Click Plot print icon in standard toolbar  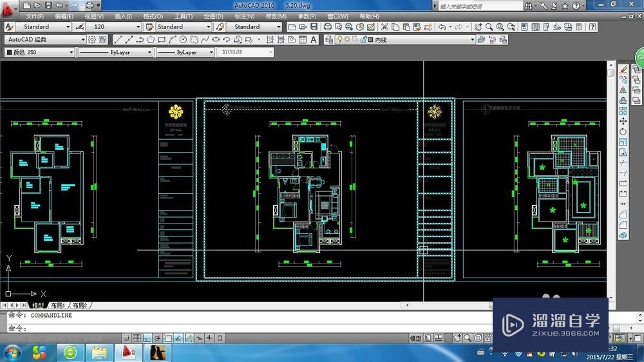click(x=327, y=26)
